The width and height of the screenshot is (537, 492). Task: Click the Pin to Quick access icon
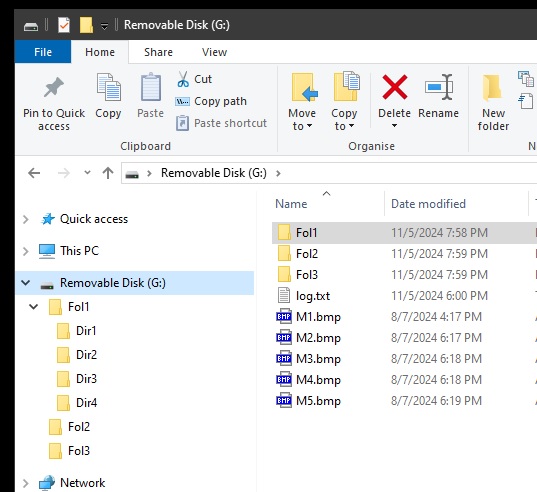click(54, 87)
